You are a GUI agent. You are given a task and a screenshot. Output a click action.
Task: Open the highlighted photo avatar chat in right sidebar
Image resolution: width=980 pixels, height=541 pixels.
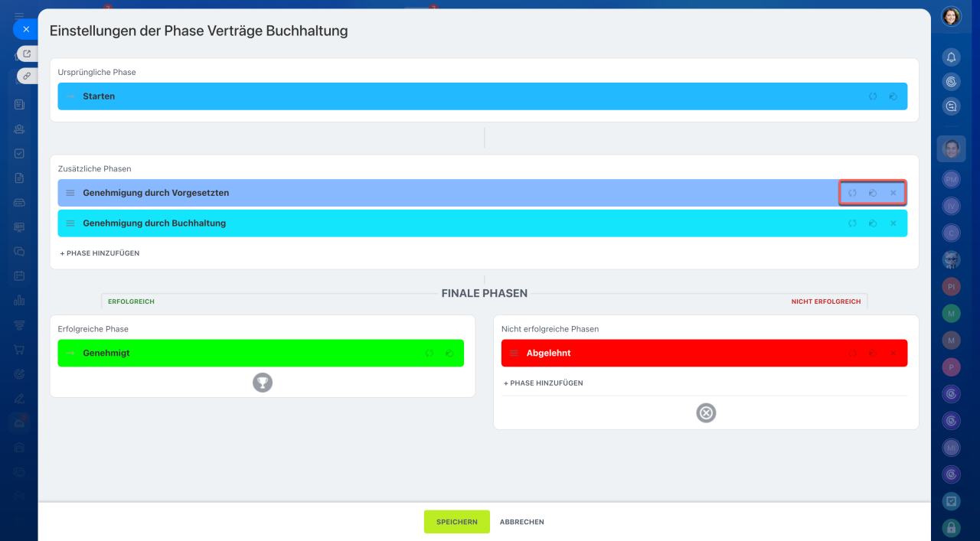pyautogui.click(x=951, y=148)
